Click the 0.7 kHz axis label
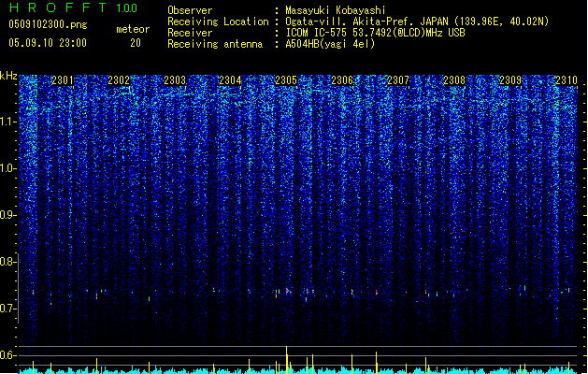The image size is (588, 374). (8, 309)
